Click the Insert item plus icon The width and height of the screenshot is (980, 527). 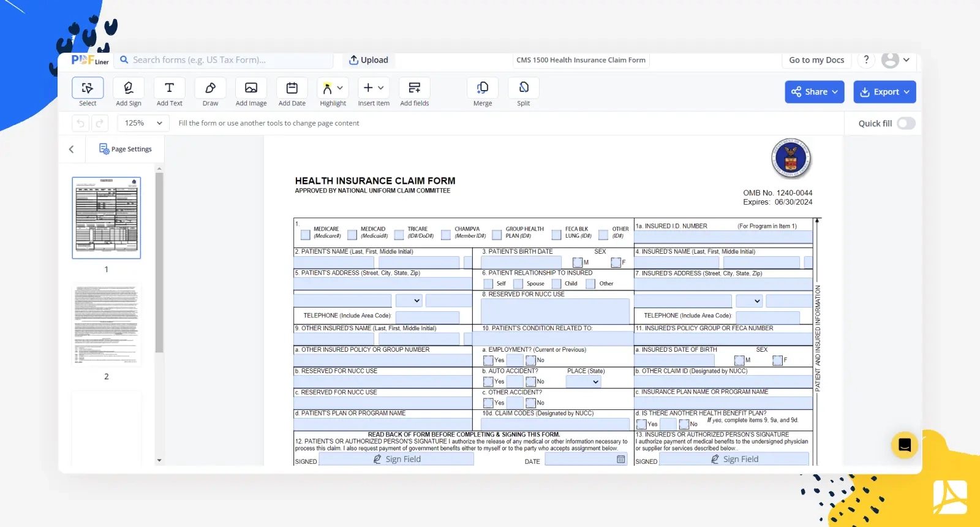pyautogui.click(x=368, y=88)
